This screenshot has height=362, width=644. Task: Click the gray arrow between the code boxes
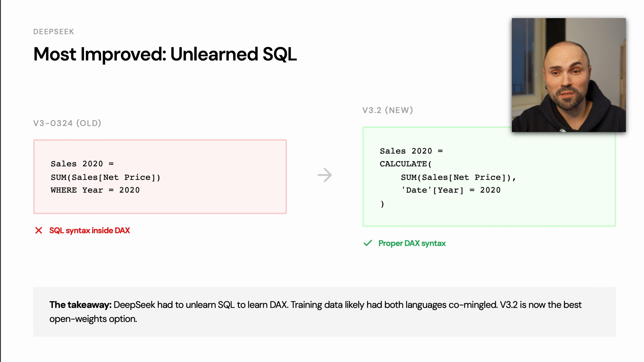point(325,175)
